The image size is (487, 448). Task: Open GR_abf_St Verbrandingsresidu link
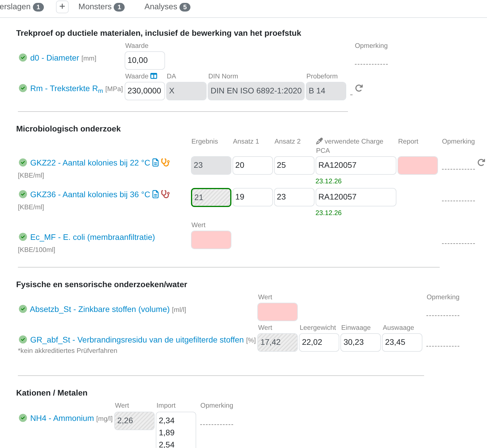pyautogui.click(x=137, y=340)
